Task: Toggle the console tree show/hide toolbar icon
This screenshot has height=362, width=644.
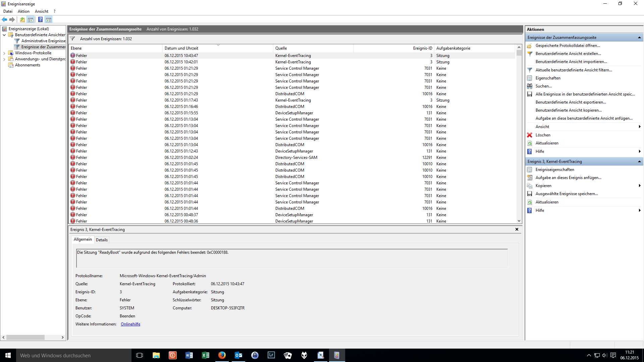Action: 31,19
